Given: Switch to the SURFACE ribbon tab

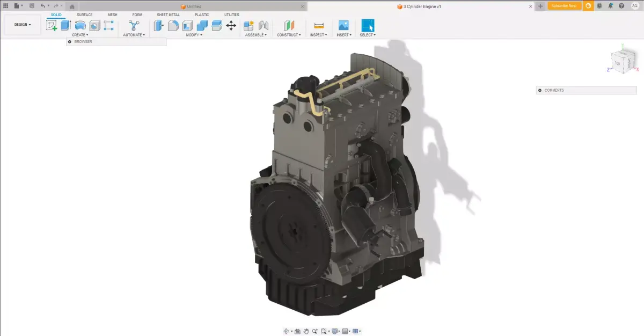Looking at the screenshot, I should click(84, 14).
